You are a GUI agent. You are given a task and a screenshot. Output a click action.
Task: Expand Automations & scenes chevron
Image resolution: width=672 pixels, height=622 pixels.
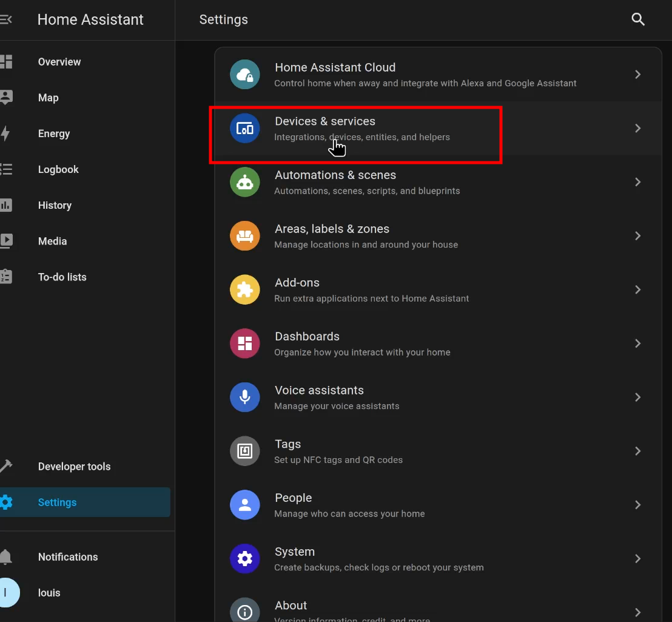637,182
